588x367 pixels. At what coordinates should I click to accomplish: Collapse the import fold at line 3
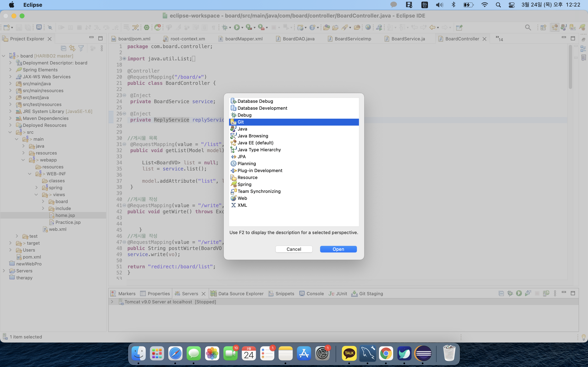coord(124,59)
